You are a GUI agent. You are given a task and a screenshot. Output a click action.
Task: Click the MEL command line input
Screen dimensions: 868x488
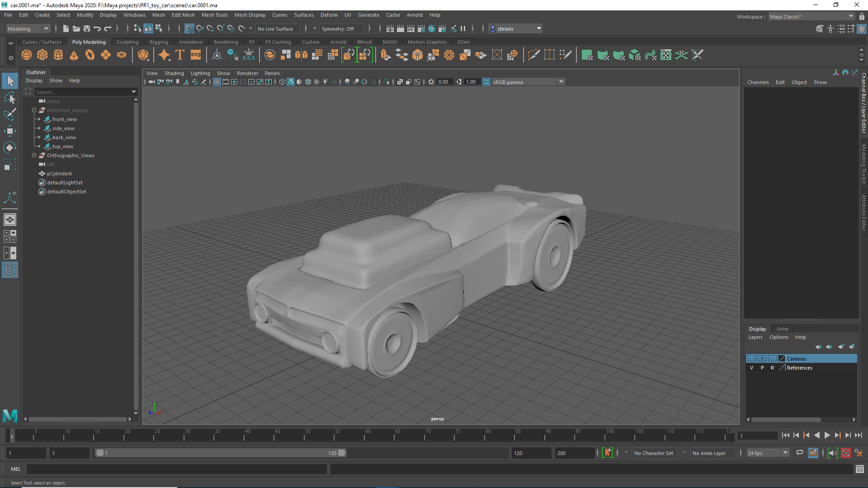click(x=176, y=469)
